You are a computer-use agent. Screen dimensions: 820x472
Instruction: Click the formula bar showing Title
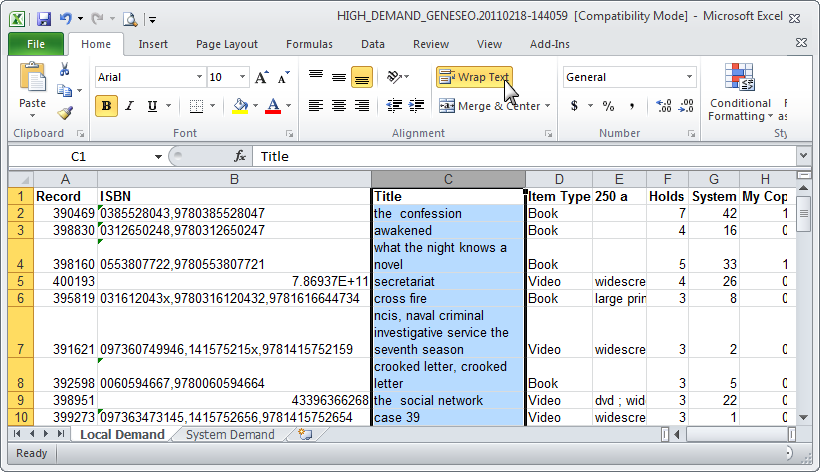525,156
